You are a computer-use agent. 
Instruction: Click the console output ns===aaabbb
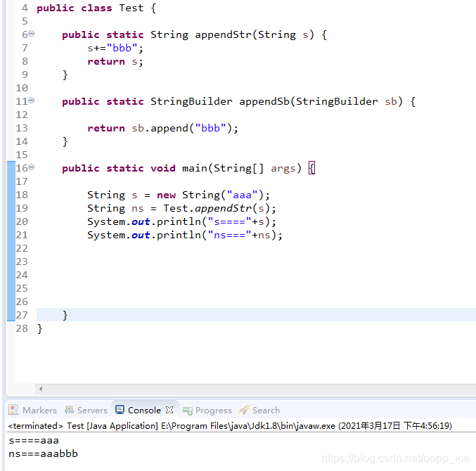tap(43, 453)
